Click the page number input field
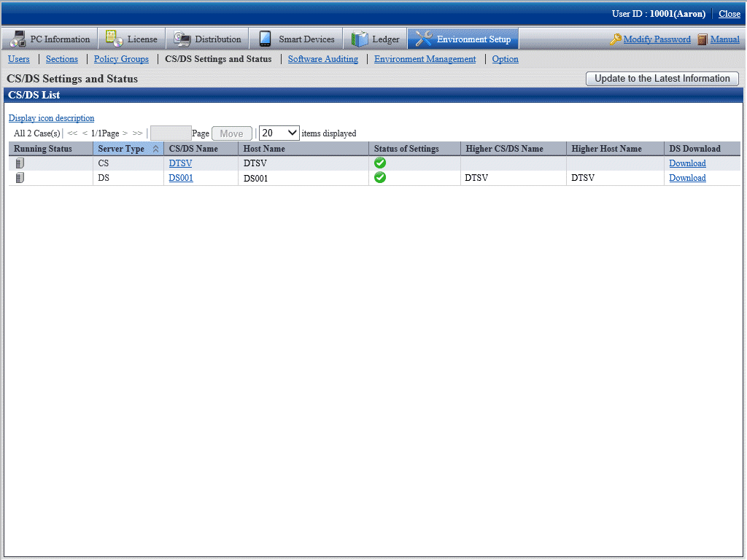The image size is (747, 560). coord(171,133)
